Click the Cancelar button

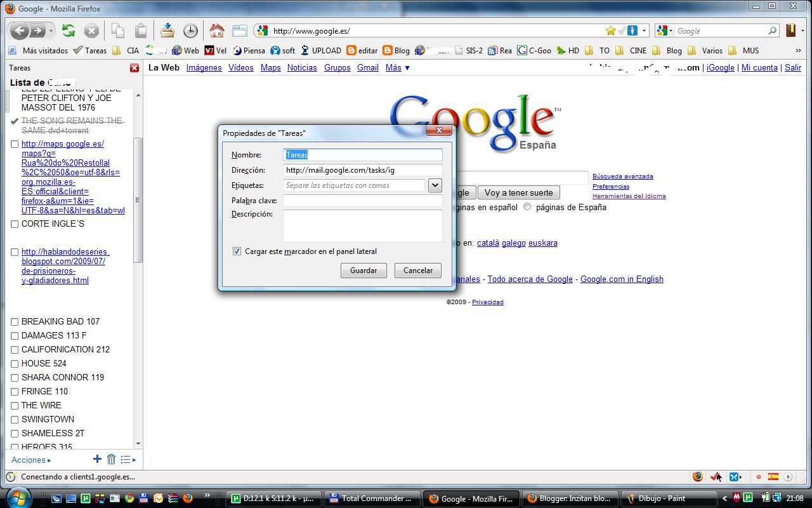pos(418,271)
